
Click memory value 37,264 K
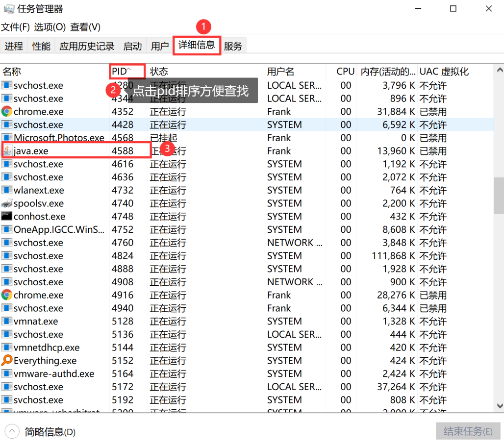pyautogui.click(x=396, y=387)
